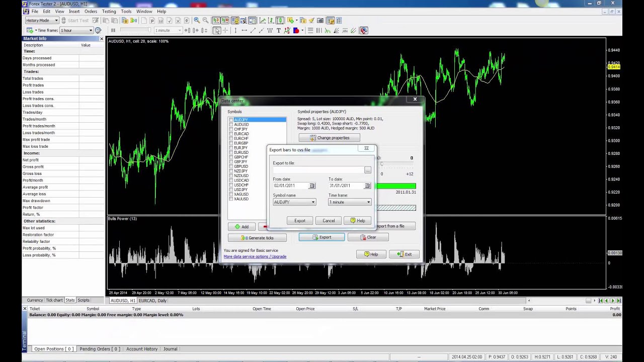This screenshot has width=644, height=362.
Task: Switch to the Tick chart tab
Action: [x=54, y=300]
